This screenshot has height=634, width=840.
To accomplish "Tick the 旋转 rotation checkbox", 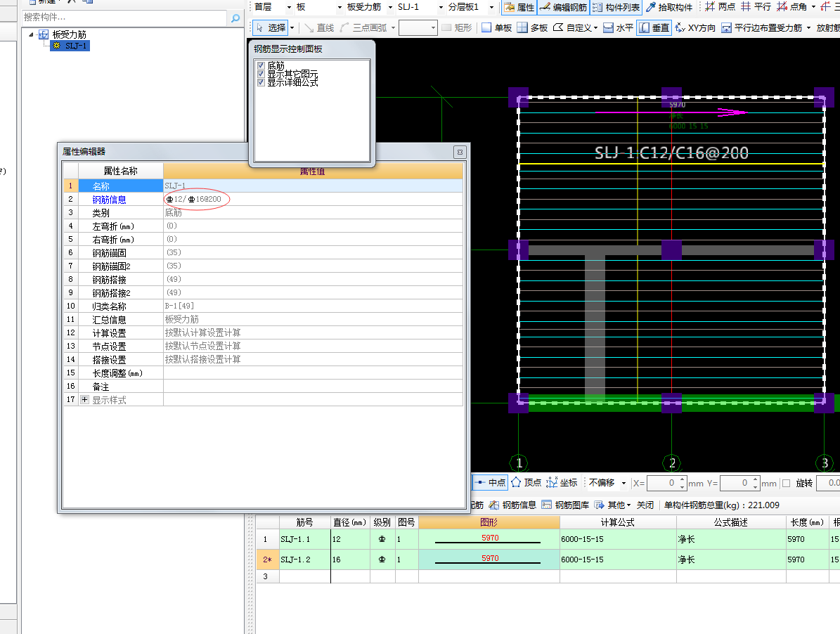I will click(x=787, y=483).
